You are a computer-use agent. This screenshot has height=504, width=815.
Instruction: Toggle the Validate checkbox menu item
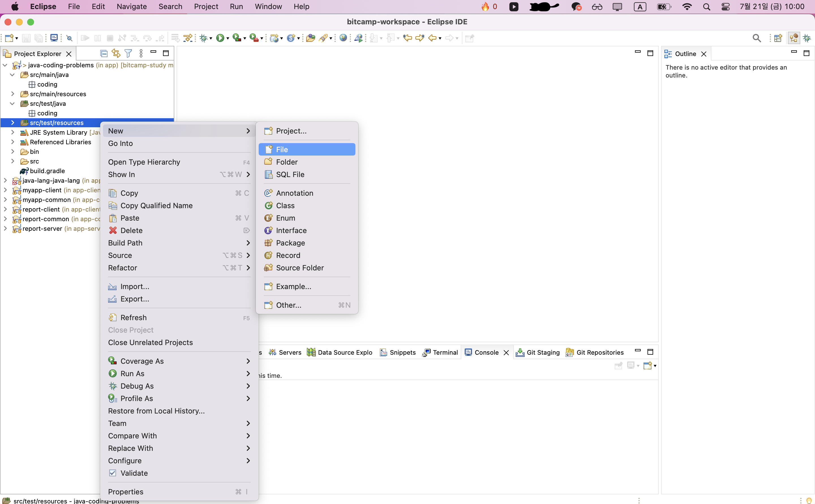tap(134, 473)
